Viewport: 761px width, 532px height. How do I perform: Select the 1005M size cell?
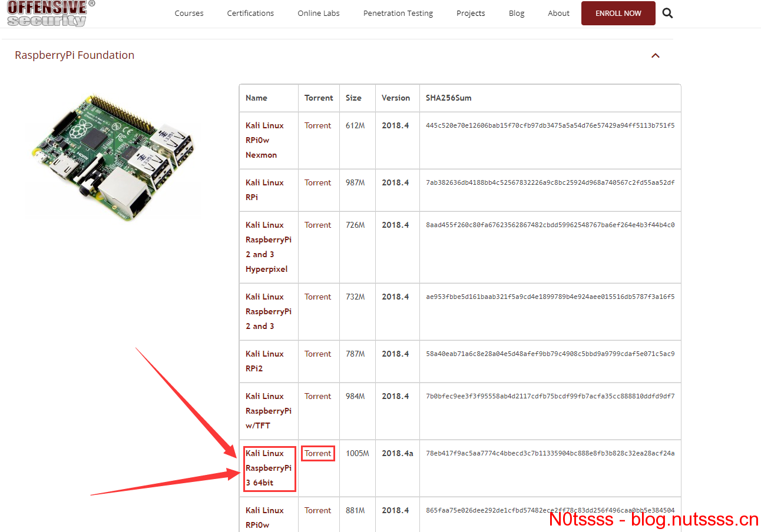coord(358,453)
